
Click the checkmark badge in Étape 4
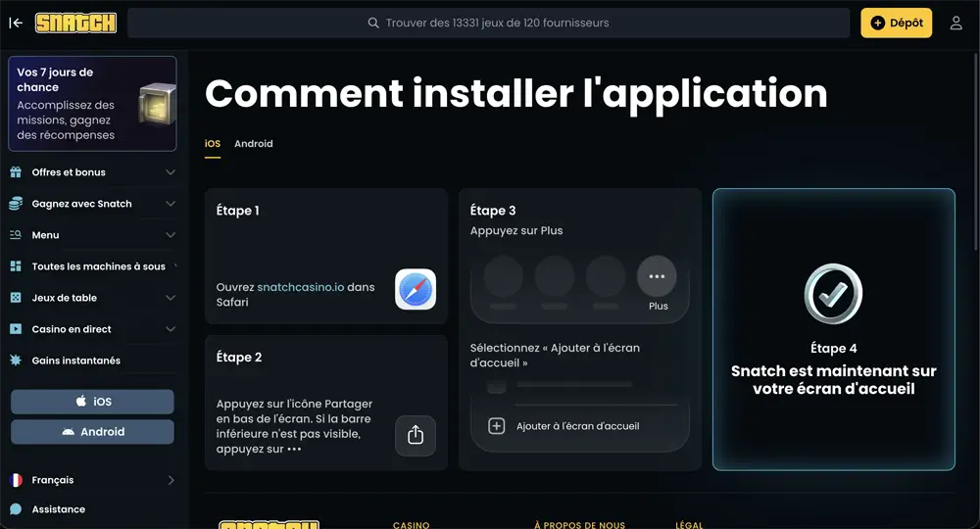pos(833,294)
